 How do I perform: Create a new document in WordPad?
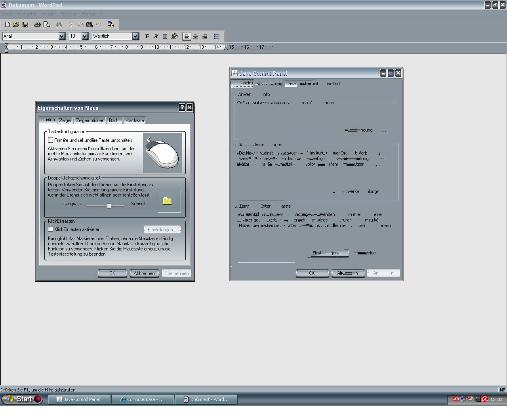pyautogui.click(x=7, y=25)
